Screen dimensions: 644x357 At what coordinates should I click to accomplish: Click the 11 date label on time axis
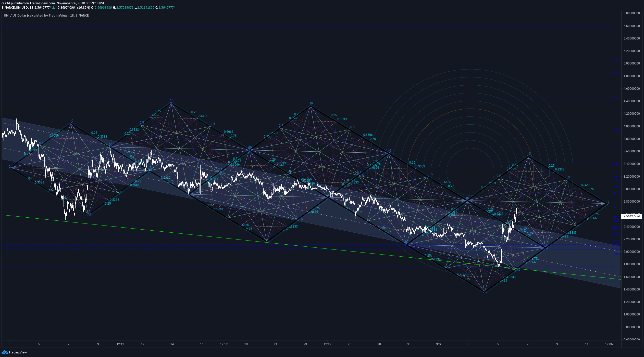click(587, 344)
